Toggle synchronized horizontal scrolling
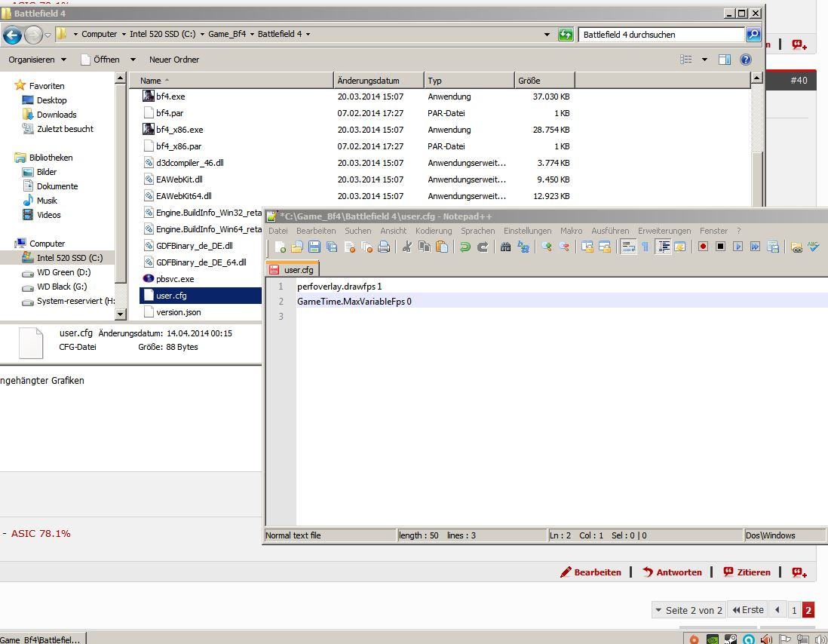The image size is (828, 644). [x=605, y=247]
